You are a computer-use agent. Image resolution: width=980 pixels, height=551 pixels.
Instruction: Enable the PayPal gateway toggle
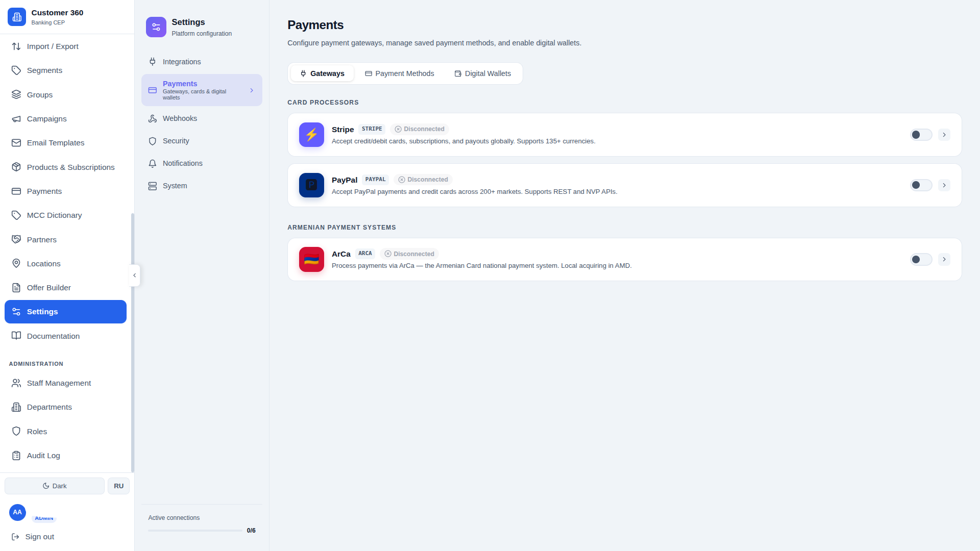[921, 185]
